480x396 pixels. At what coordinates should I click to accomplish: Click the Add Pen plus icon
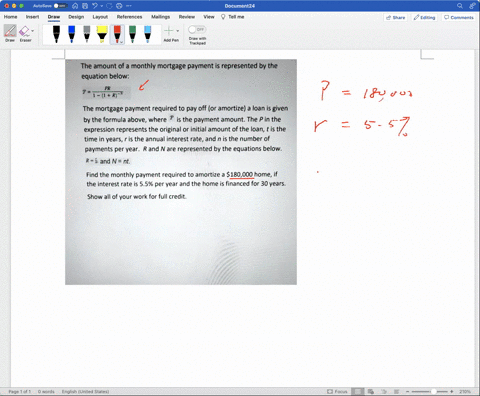(x=169, y=31)
